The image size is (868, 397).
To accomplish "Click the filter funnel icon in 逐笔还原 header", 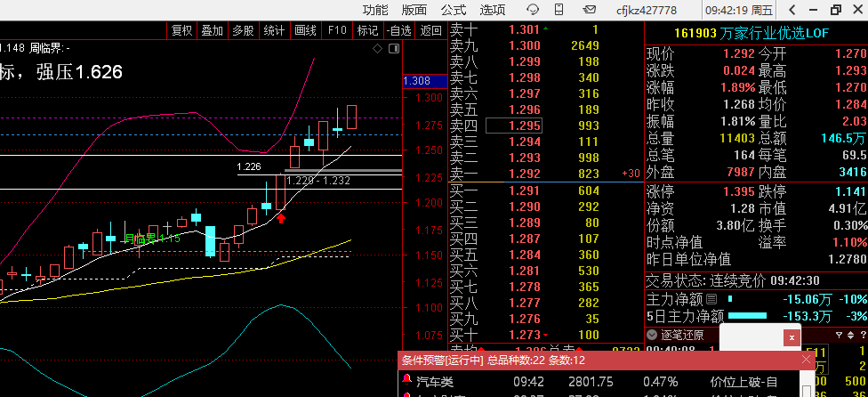I will coord(840,335).
